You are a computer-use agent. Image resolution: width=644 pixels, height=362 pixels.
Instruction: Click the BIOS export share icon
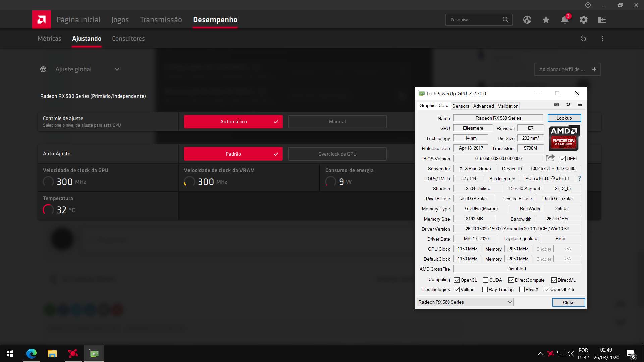(550, 158)
